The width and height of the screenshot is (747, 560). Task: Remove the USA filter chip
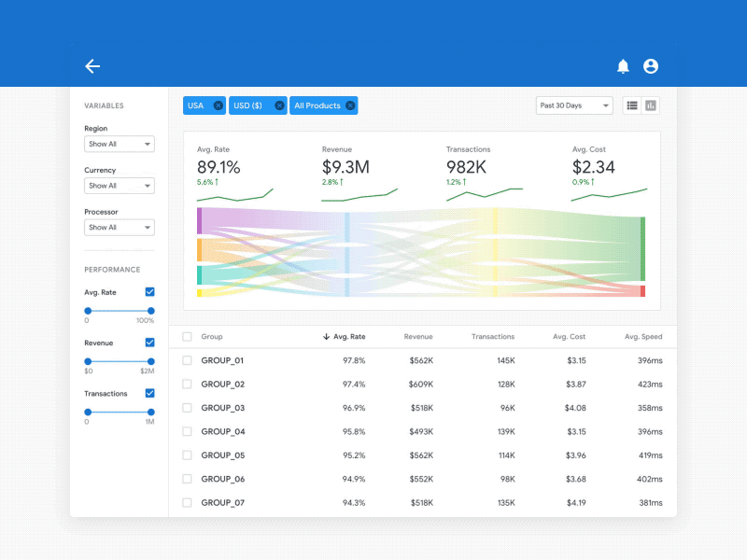[218, 105]
